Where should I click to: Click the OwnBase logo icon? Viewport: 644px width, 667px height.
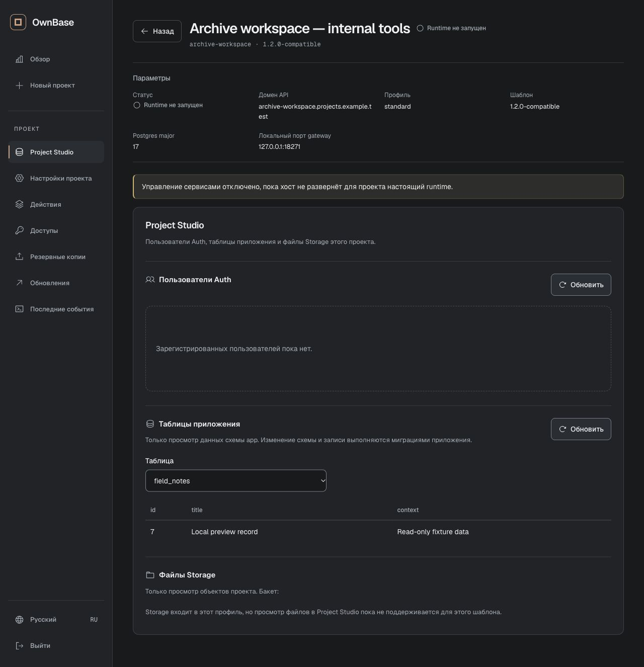[18, 22]
